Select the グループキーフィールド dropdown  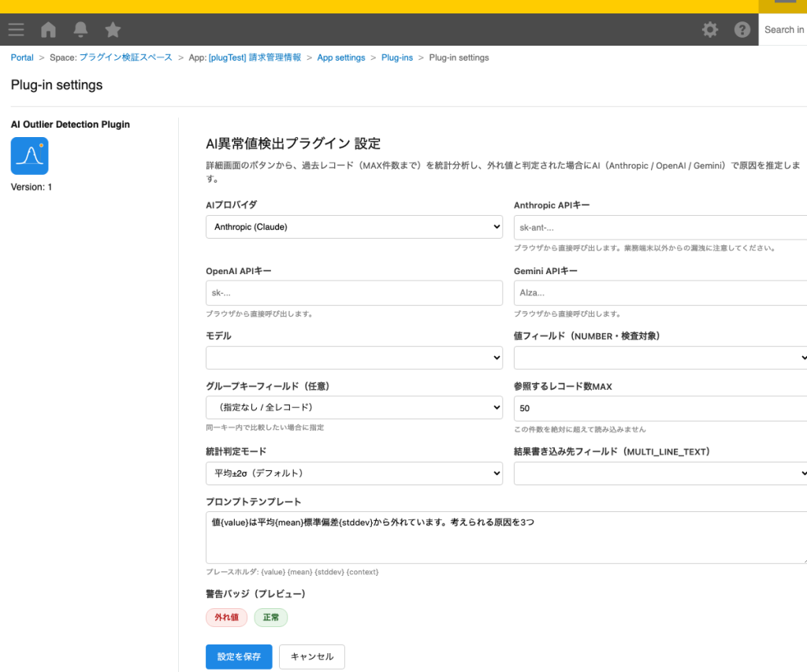(x=353, y=407)
